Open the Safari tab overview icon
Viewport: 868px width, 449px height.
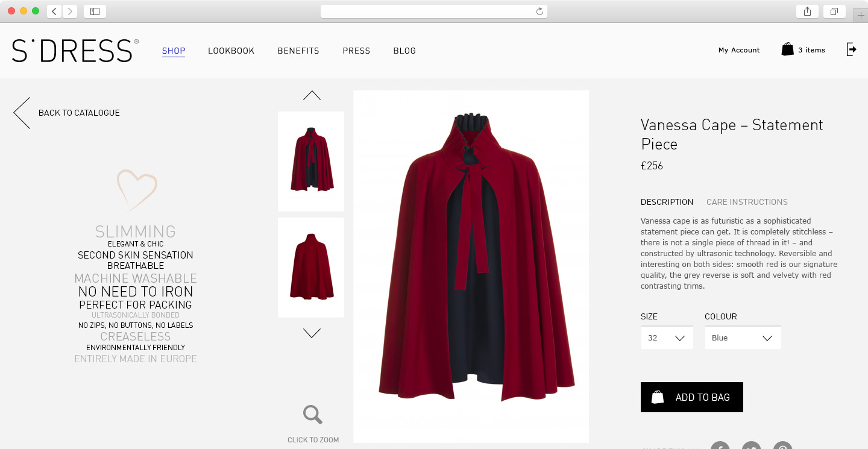834,11
